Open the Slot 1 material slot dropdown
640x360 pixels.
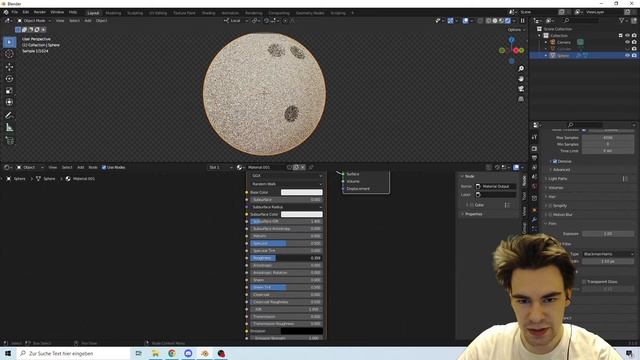pos(220,167)
